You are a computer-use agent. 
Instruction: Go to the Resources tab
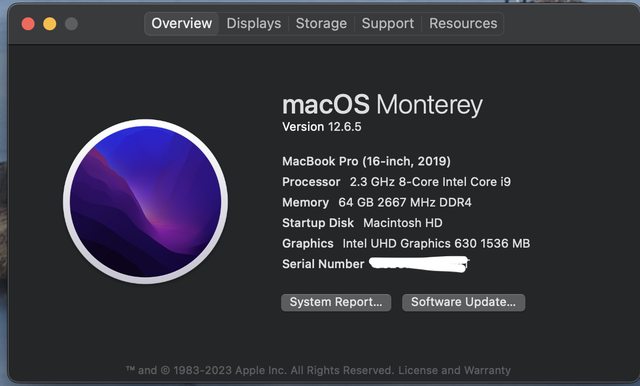[x=463, y=23]
